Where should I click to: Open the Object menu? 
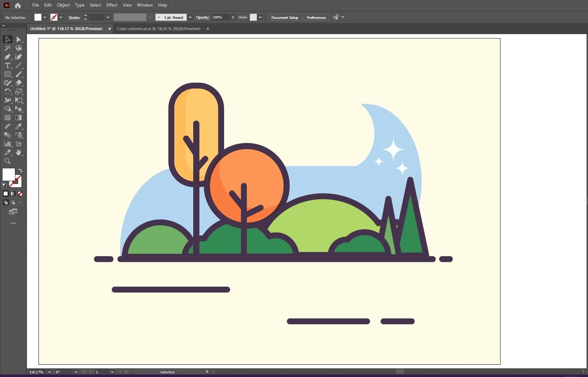coord(63,5)
